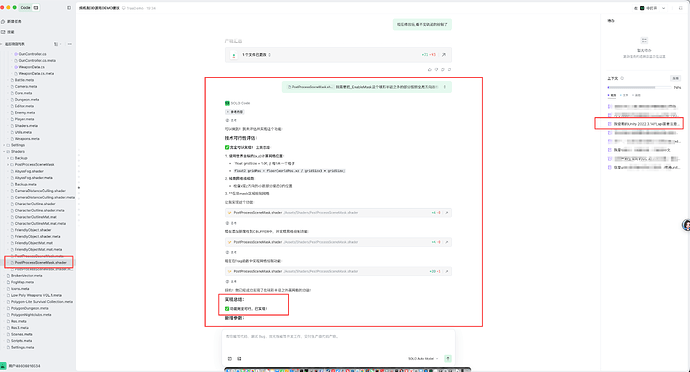Open the user message options menu icon
Screen dimensions: 690x372
coord(445,87)
